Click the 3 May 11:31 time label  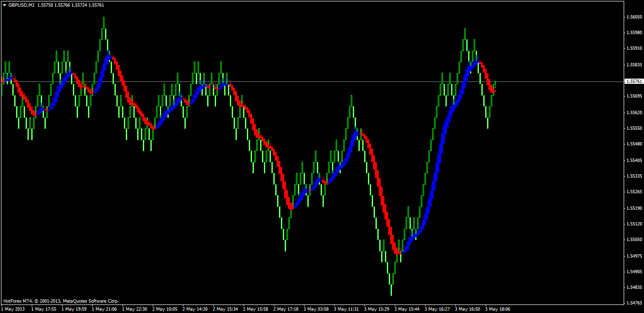(x=347, y=309)
